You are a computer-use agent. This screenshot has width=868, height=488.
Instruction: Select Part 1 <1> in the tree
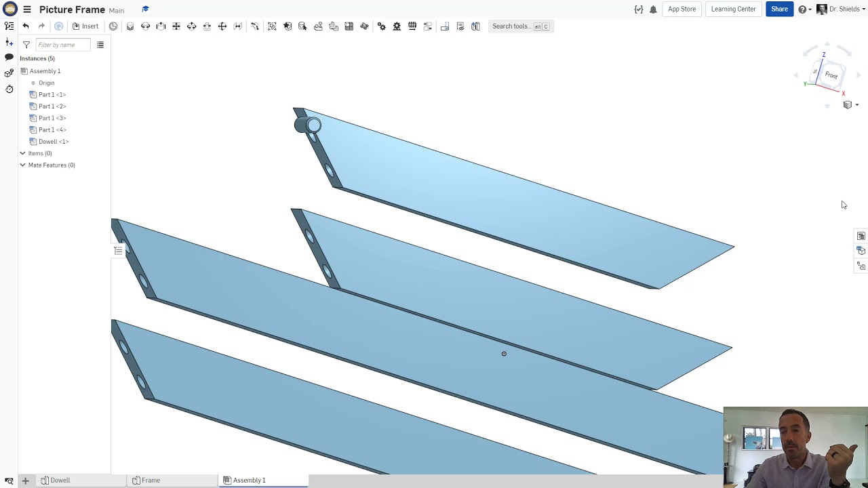pyautogui.click(x=52, y=95)
